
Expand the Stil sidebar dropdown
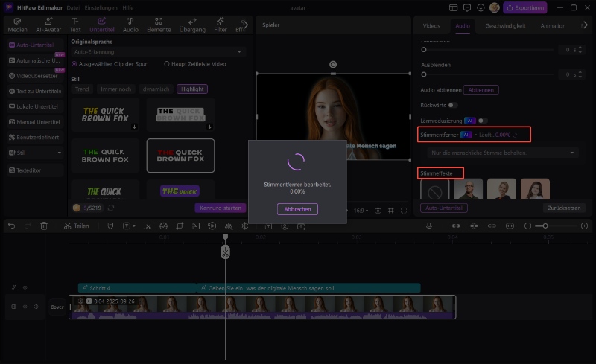coord(60,153)
